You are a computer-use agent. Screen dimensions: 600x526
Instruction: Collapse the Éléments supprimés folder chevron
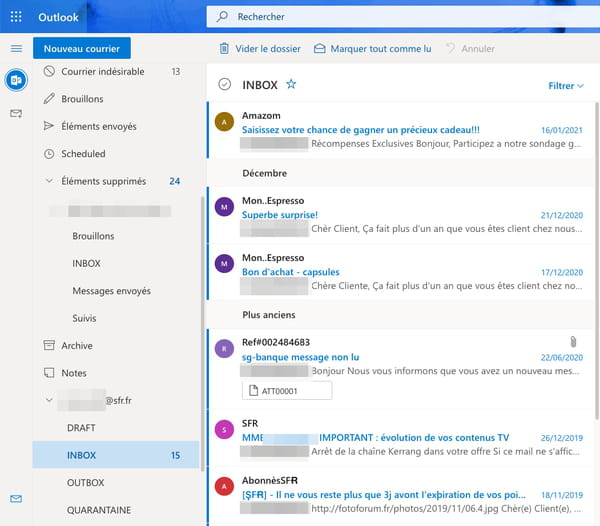pyautogui.click(x=49, y=181)
